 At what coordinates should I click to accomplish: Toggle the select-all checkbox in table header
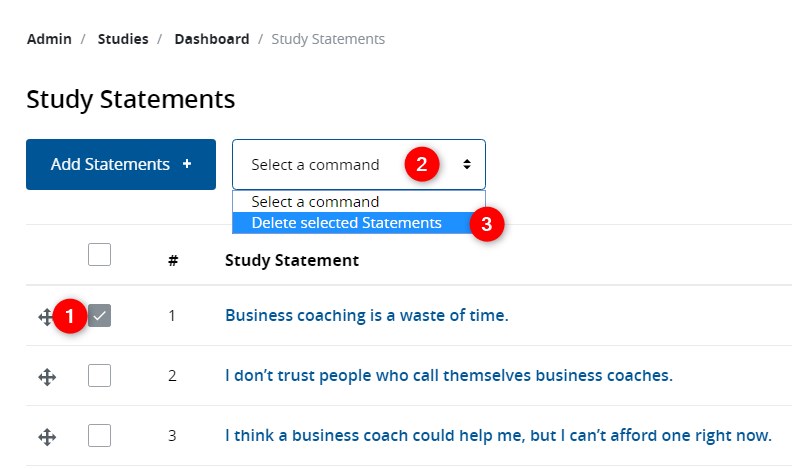coord(99,255)
